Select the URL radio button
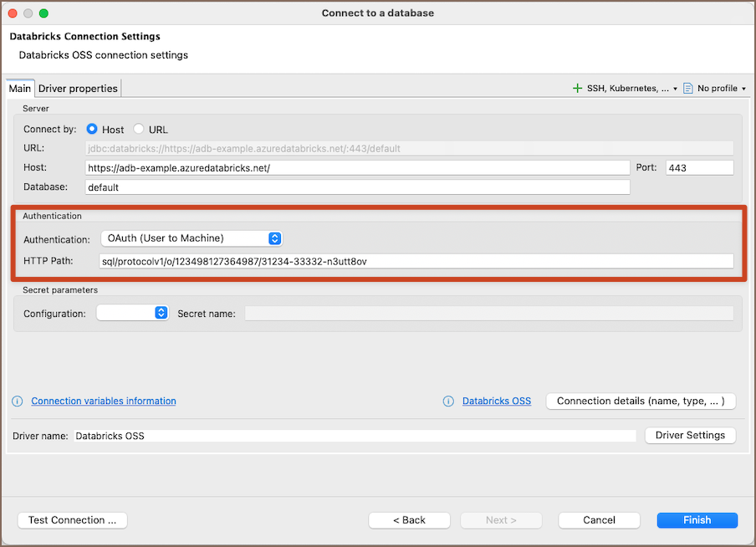756x547 pixels. pyautogui.click(x=139, y=130)
